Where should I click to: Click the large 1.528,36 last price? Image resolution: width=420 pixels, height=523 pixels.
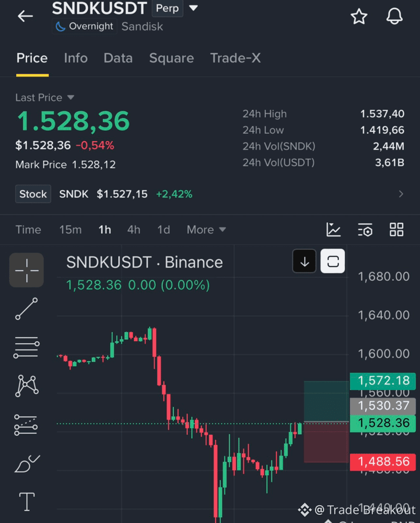[73, 121]
